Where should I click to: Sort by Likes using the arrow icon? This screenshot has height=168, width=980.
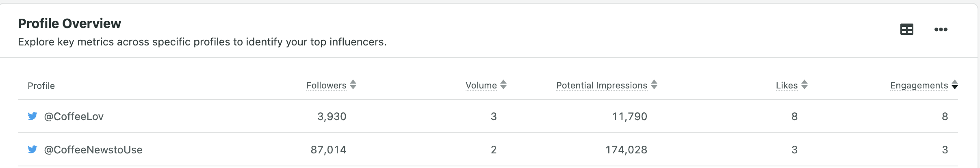click(804, 85)
